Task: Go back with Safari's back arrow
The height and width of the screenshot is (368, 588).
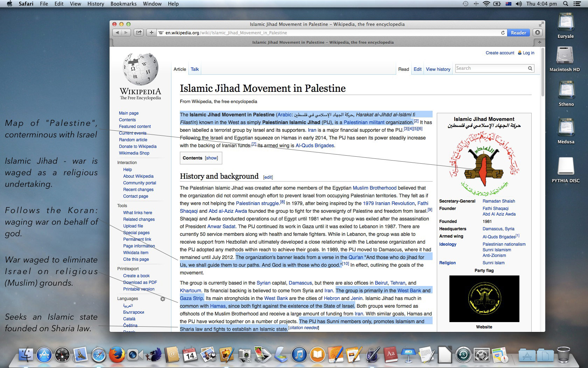Action: [117, 33]
